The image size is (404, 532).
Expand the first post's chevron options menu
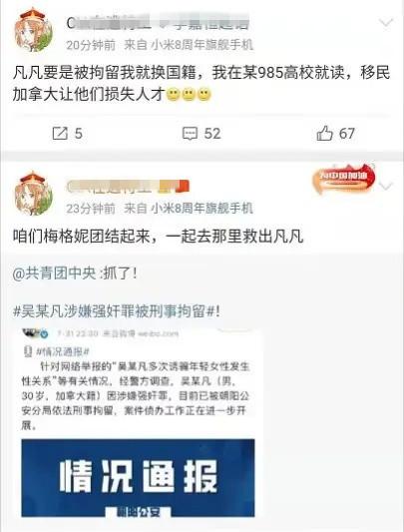(386, 23)
